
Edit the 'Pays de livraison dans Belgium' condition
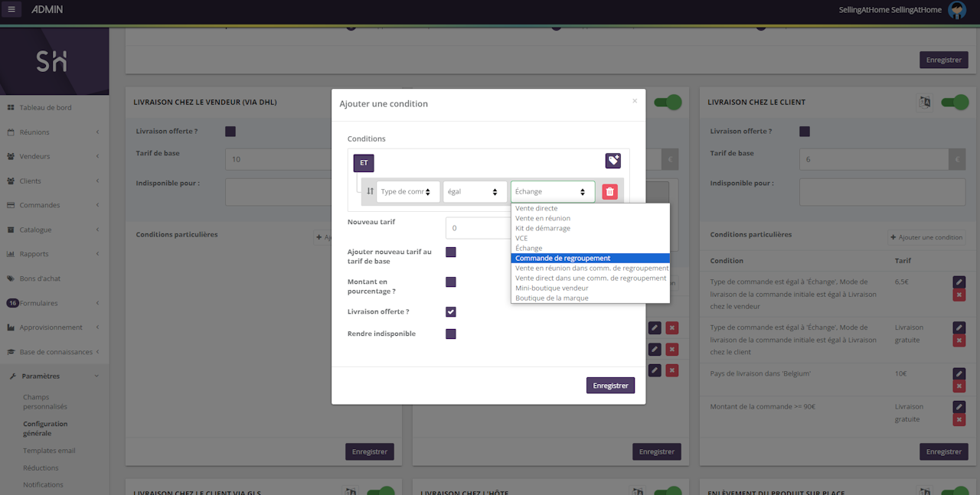(x=959, y=374)
